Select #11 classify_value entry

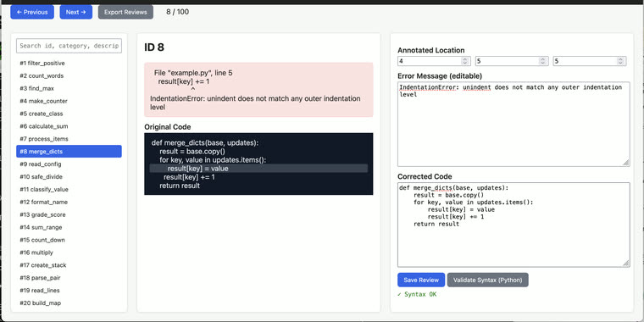tap(69, 189)
